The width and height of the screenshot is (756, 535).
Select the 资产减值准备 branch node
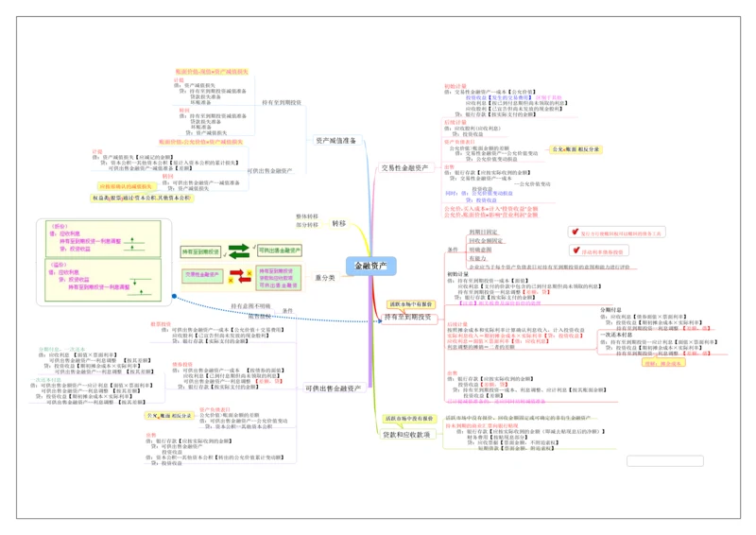pos(335,140)
